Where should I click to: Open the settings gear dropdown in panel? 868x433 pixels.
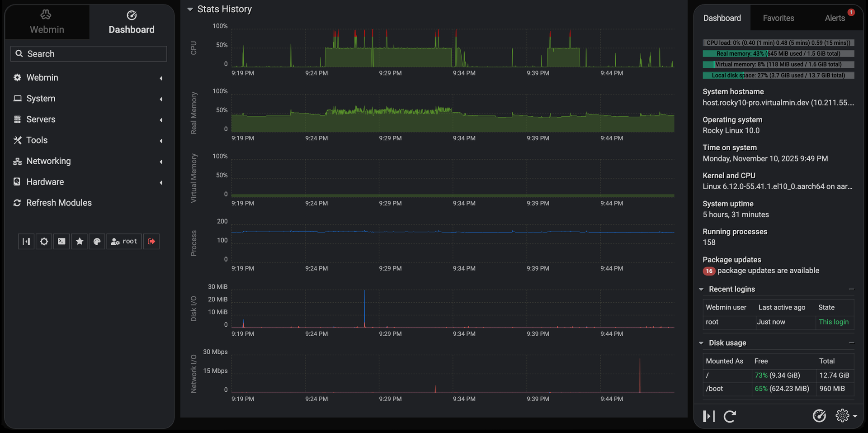[x=846, y=415]
